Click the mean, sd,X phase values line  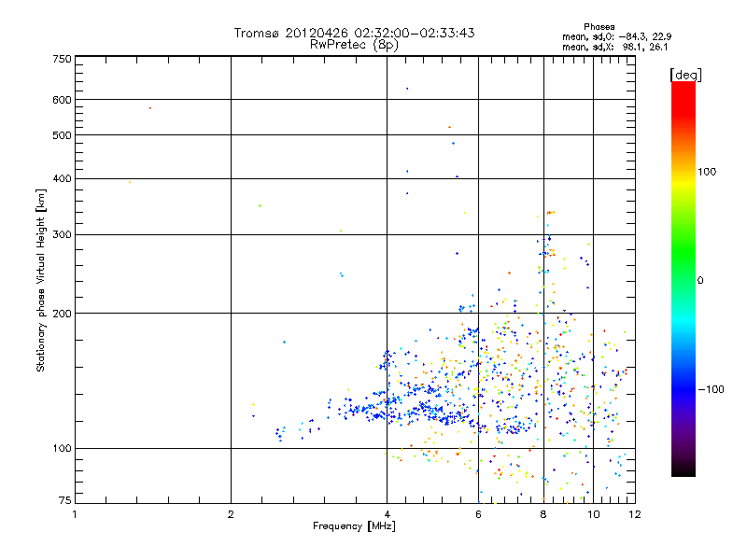point(615,47)
